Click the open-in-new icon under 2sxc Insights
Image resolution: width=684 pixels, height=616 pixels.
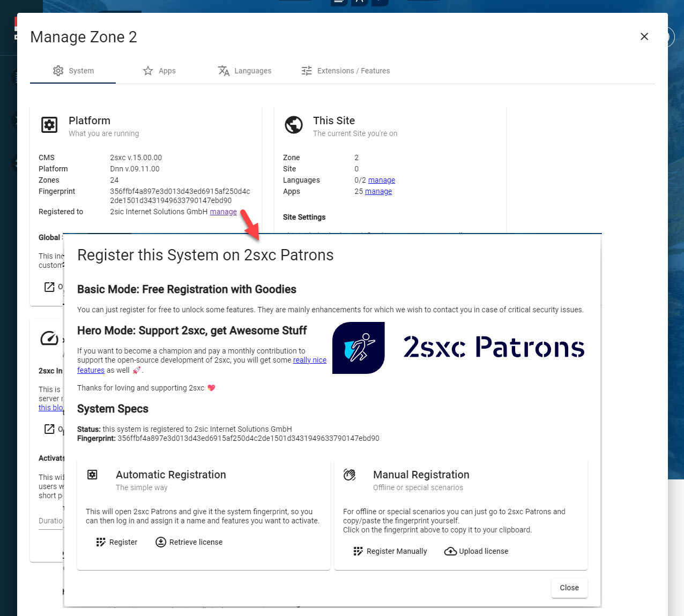49,429
